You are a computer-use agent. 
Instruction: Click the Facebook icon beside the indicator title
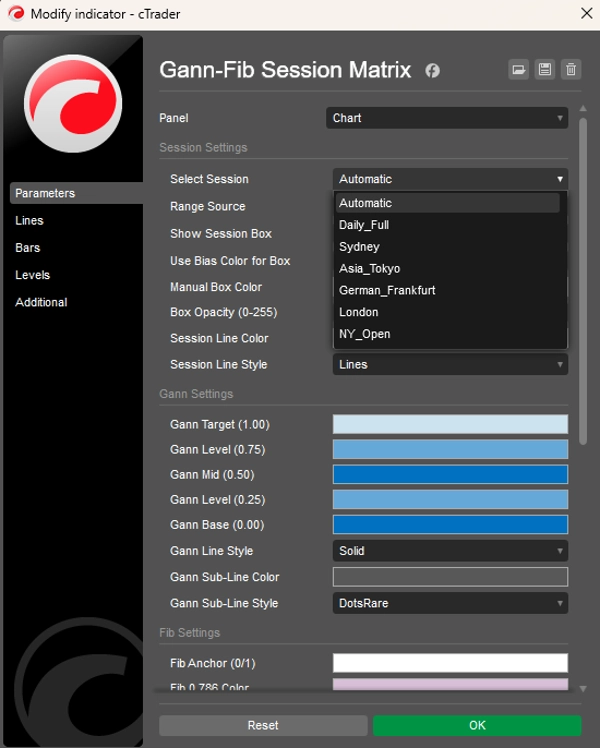[x=432, y=71]
